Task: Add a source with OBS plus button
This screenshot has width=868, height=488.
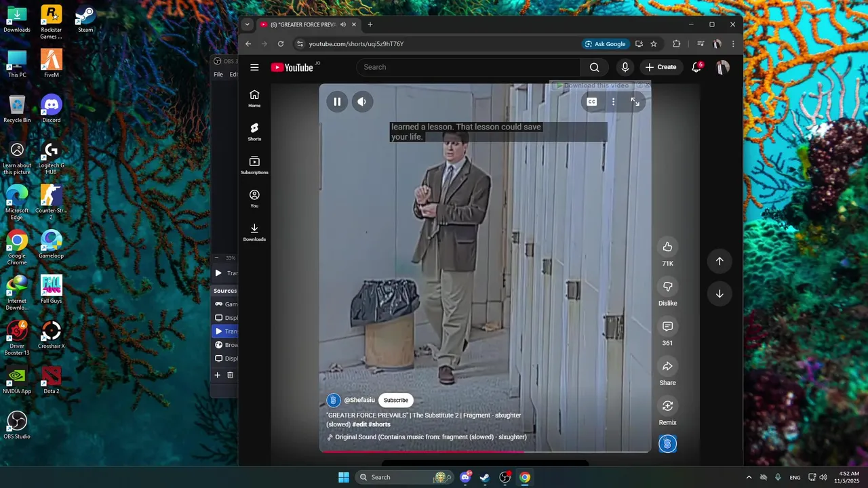Action: 218,375
